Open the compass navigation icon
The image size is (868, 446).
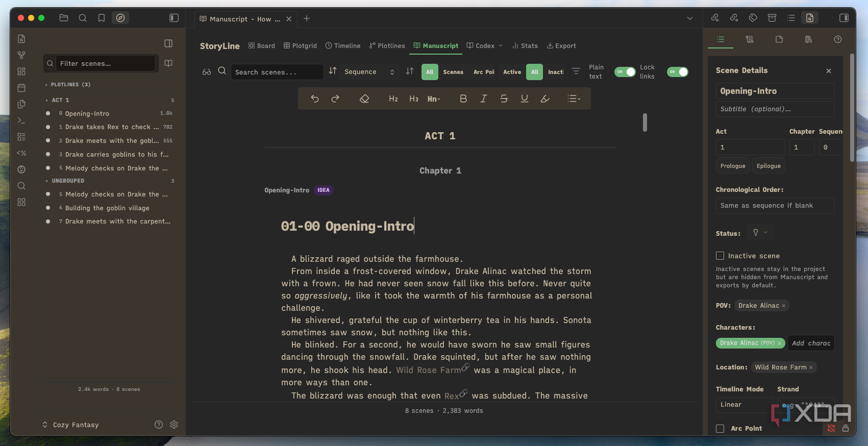tap(120, 18)
